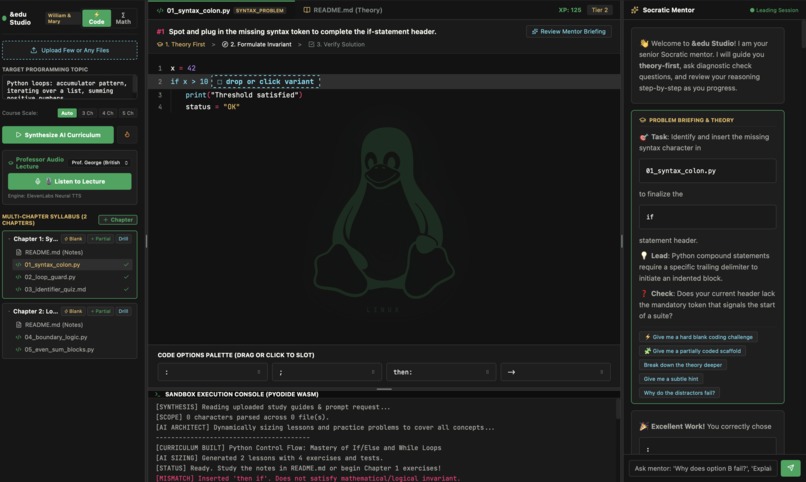
Task: Click the XP: 125 counter
Action: click(570, 10)
